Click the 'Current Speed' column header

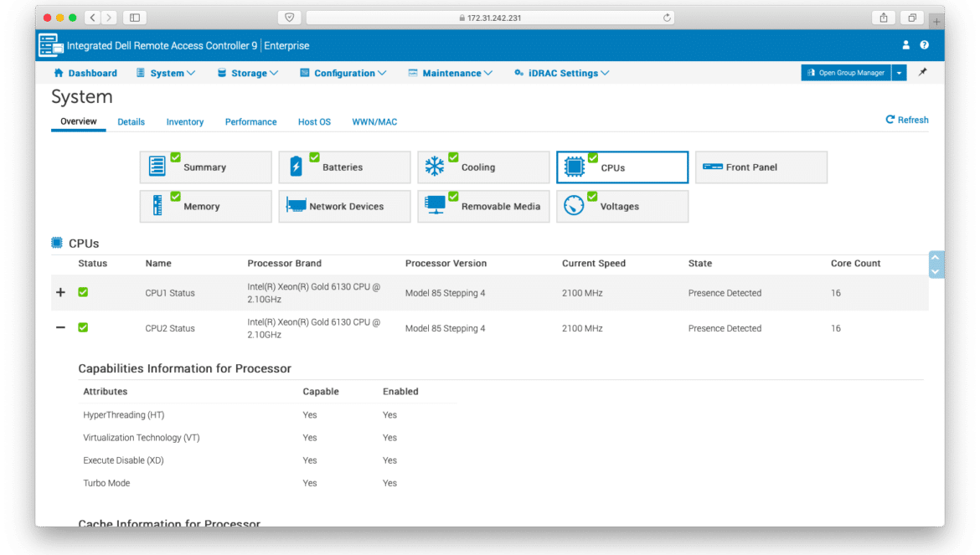594,264
